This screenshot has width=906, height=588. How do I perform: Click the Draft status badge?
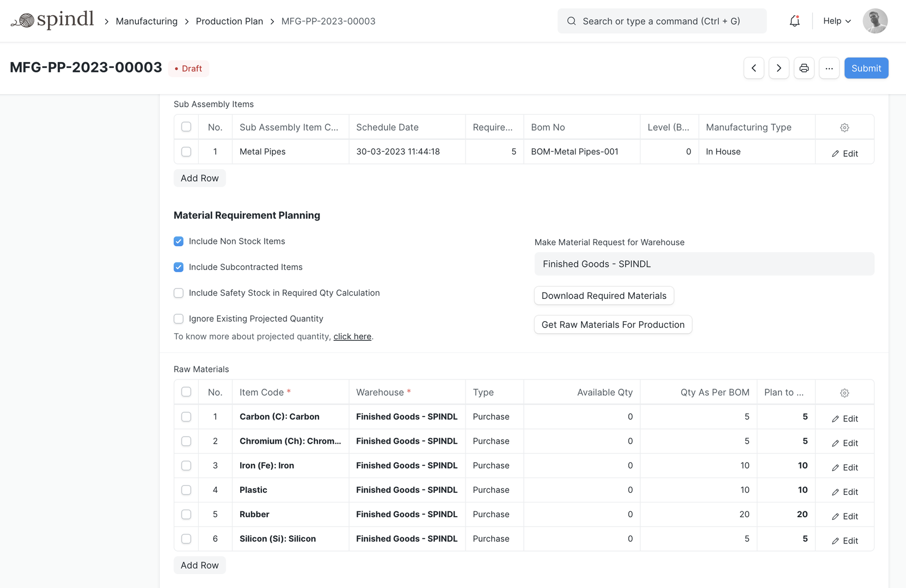[188, 69]
